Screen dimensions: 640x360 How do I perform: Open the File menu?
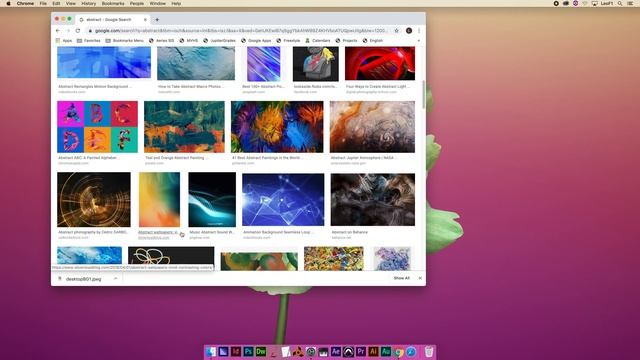pyautogui.click(x=43, y=3)
